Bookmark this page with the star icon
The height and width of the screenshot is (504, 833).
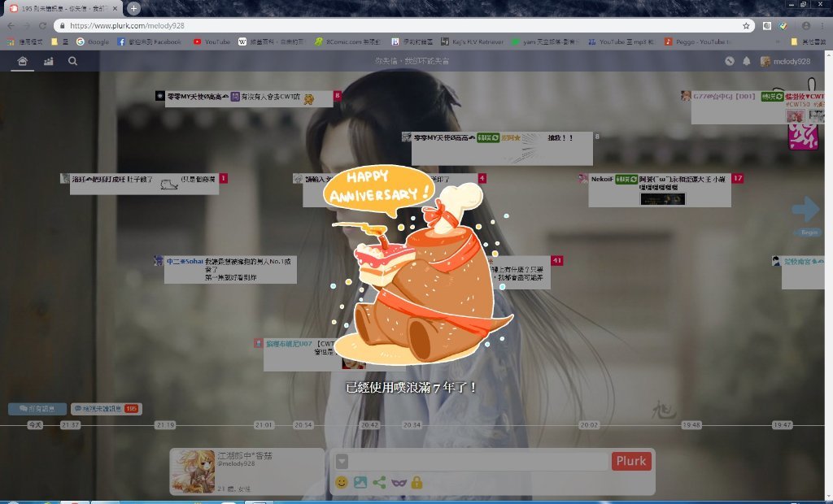pos(746,25)
